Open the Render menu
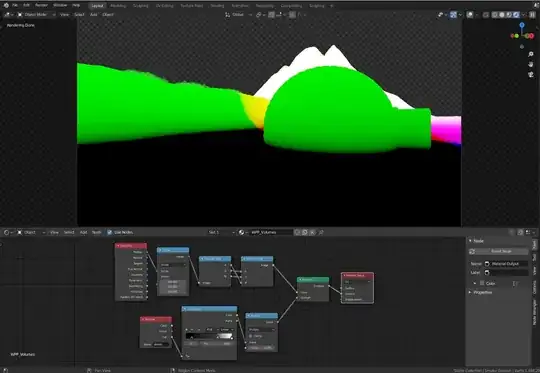 point(41,5)
